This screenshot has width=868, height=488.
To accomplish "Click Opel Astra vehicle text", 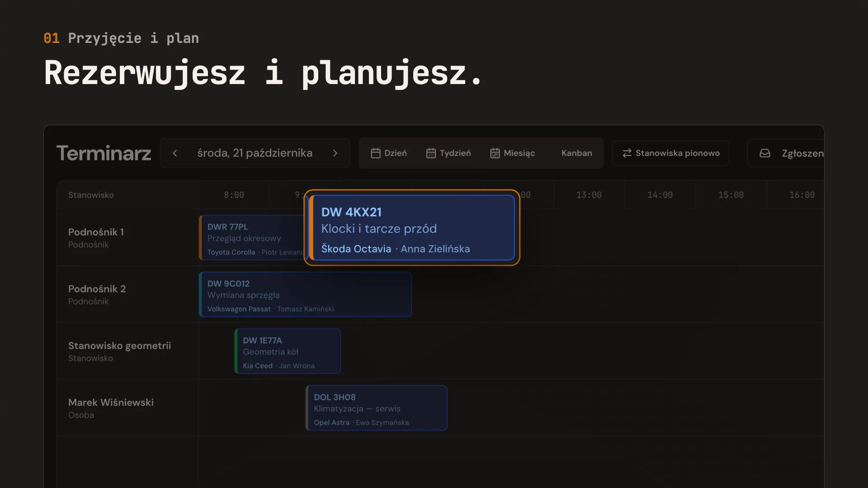I will click(x=332, y=422).
